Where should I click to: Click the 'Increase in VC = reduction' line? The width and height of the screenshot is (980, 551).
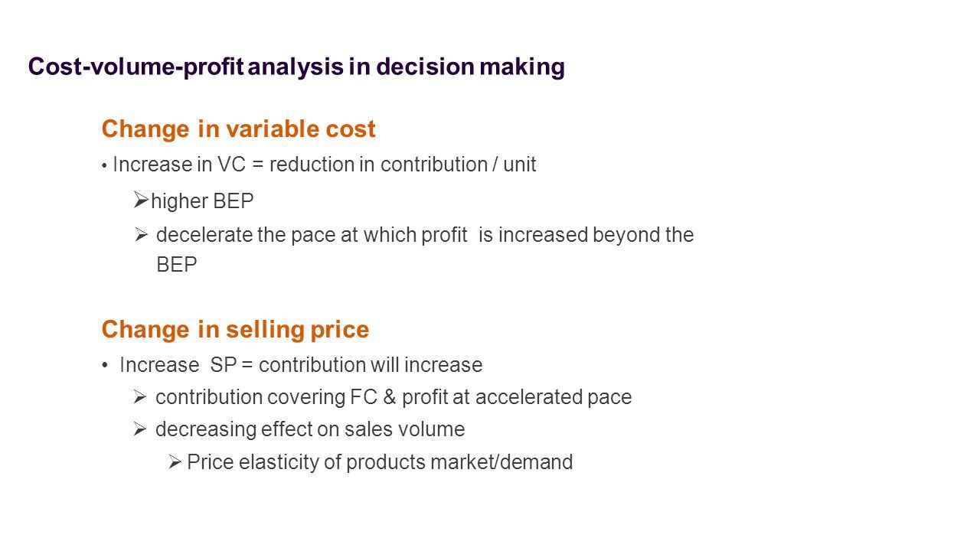click(324, 165)
